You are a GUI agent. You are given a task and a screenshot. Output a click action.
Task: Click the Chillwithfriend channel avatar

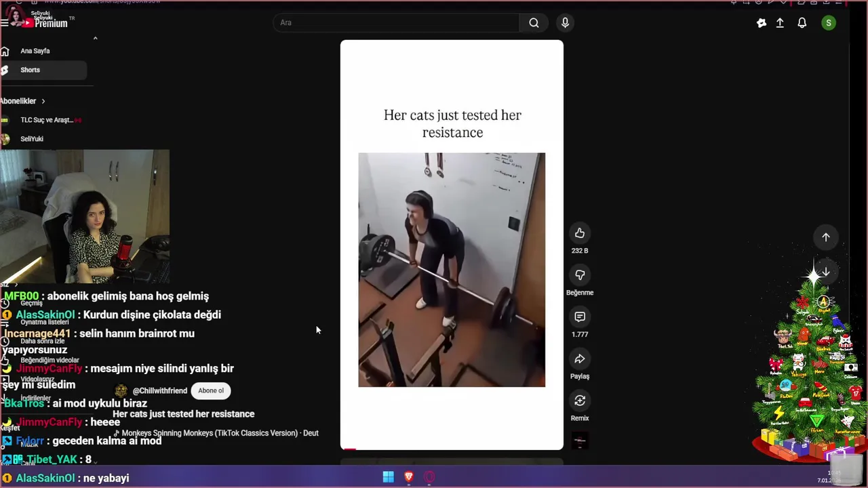point(121,391)
